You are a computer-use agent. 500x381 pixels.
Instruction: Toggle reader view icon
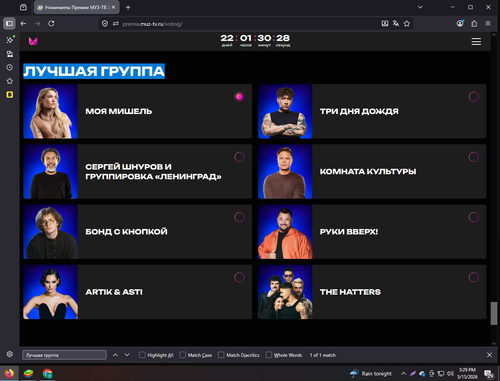[385, 23]
